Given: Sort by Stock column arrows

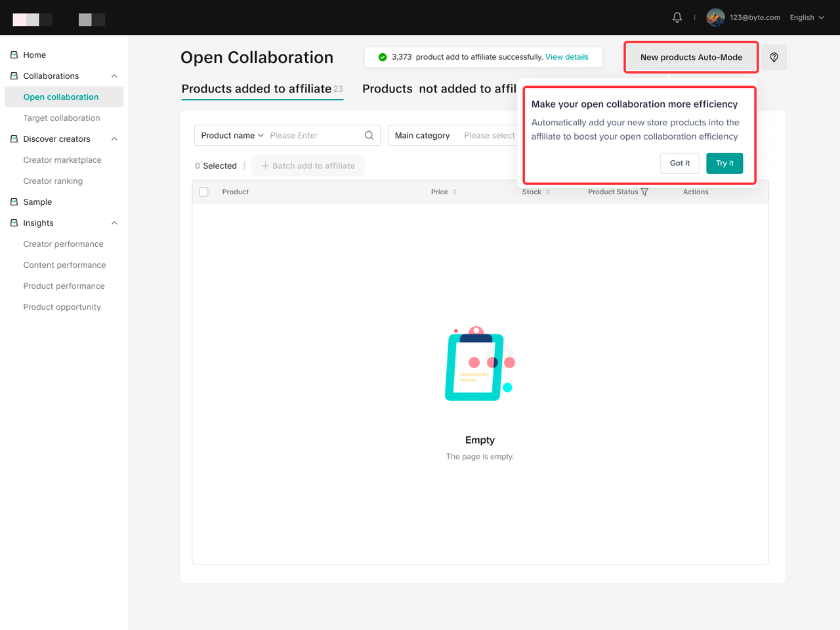Looking at the screenshot, I should click(547, 192).
